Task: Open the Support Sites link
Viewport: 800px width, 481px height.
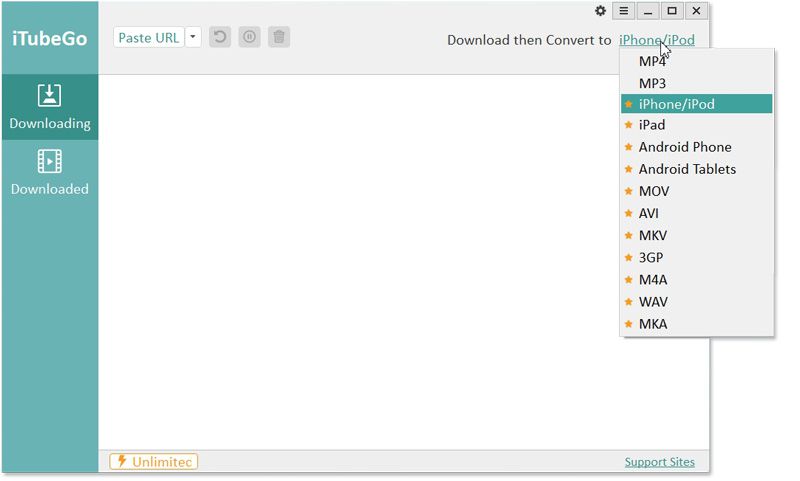Action: coord(660,462)
